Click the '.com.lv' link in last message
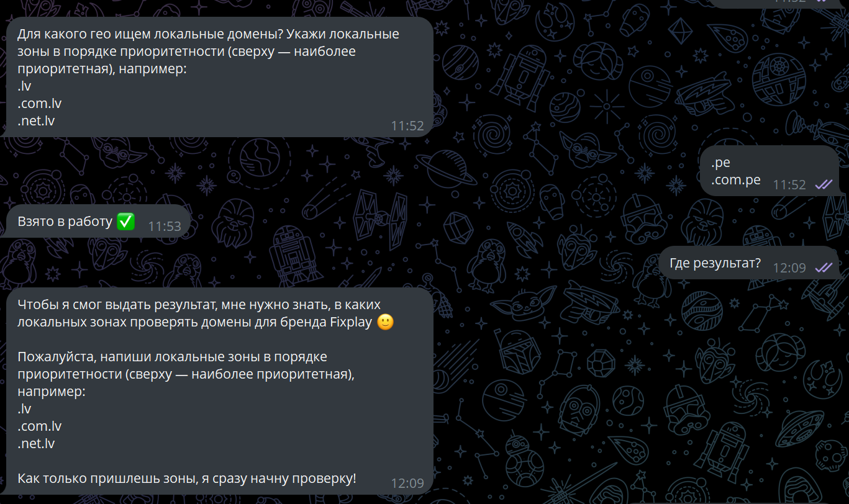The image size is (849, 504). tap(40, 426)
